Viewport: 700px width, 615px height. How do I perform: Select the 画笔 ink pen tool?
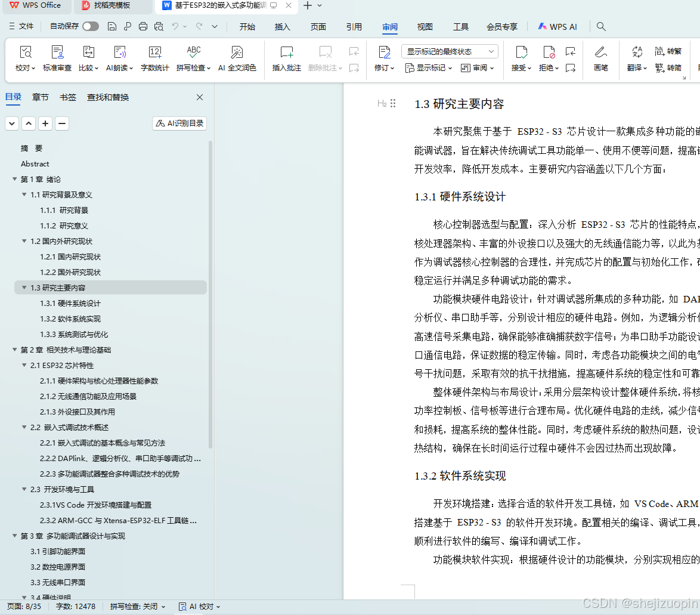coord(600,58)
